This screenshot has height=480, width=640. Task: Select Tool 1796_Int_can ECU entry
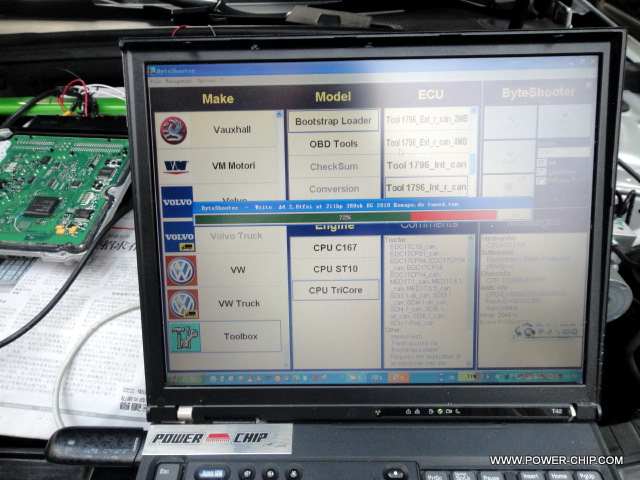pyautogui.click(x=427, y=165)
